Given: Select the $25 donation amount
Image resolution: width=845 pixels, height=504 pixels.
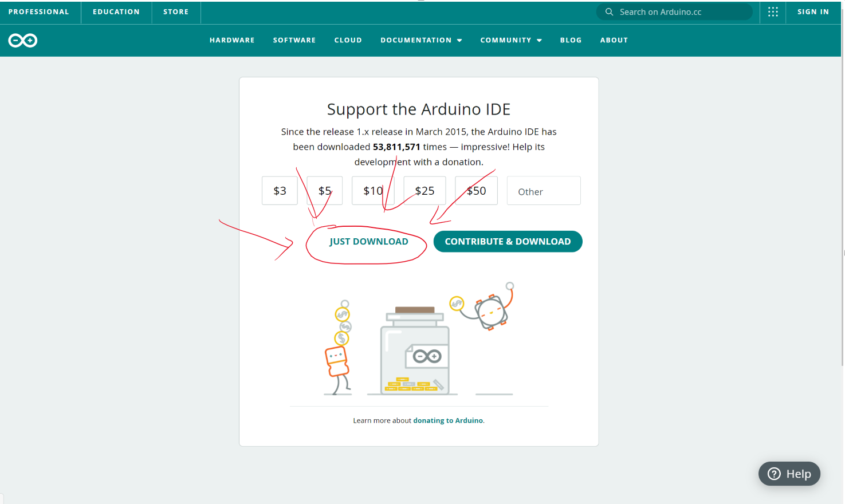Looking at the screenshot, I should tap(425, 191).
